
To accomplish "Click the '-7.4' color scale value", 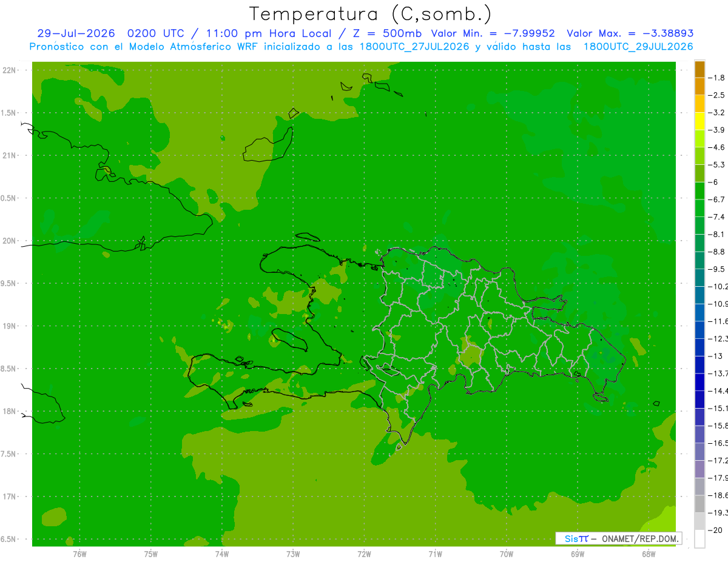I will 717,216.
